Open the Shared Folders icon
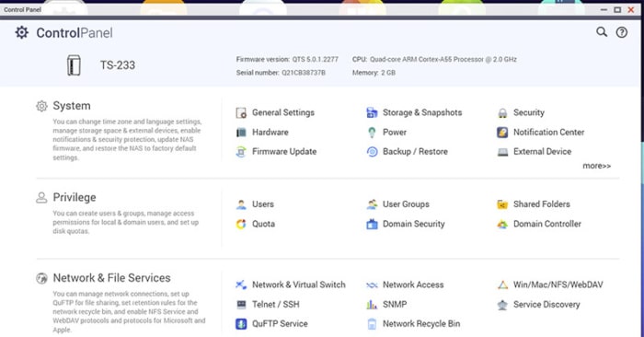The width and height of the screenshot is (644, 337). point(502,204)
